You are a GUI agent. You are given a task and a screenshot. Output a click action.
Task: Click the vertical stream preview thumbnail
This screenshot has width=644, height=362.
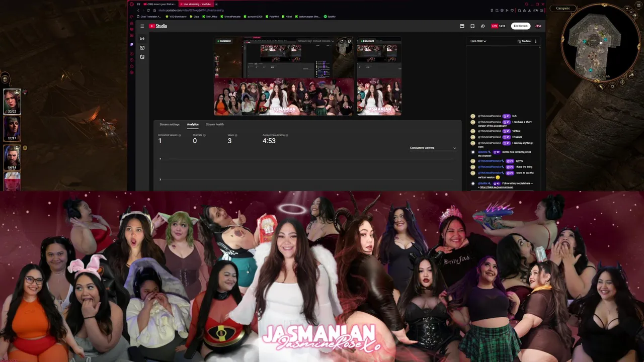click(x=379, y=76)
